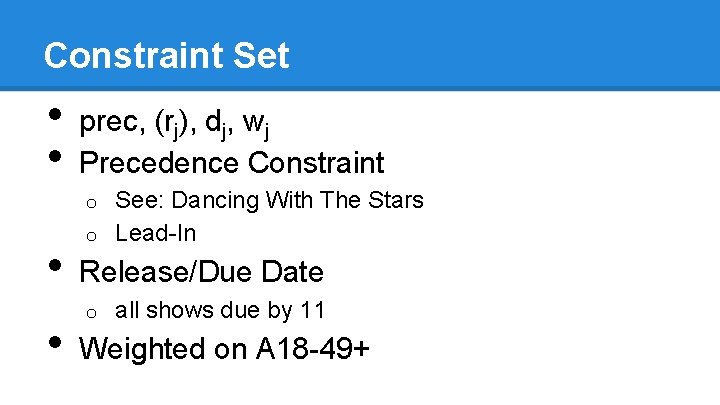Screen dimensions: 720x405
Task: Click hollow sub-bullet before "Lead-In"
Action: point(91,236)
